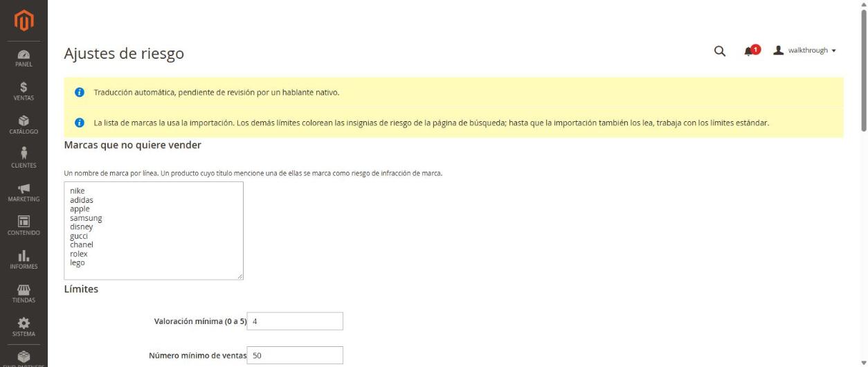Image resolution: width=868 pixels, height=367 pixels.
Task: Click the search magnifier icon
Action: pyautogui.click(x=720, y=51)
